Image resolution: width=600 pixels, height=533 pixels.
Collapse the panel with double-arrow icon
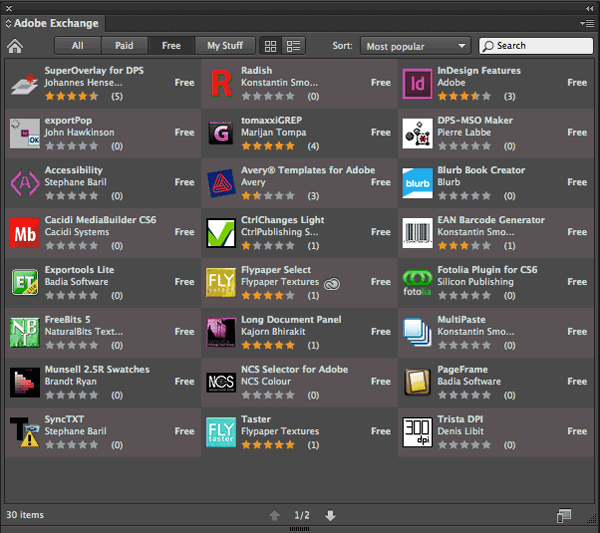pos(589,8)
